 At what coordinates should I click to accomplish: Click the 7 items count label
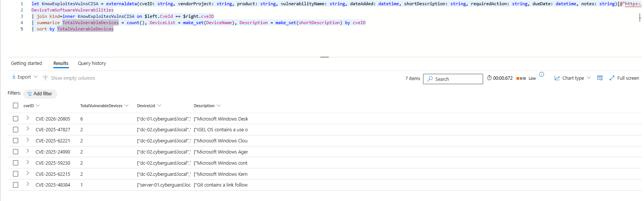coord(413,79)
